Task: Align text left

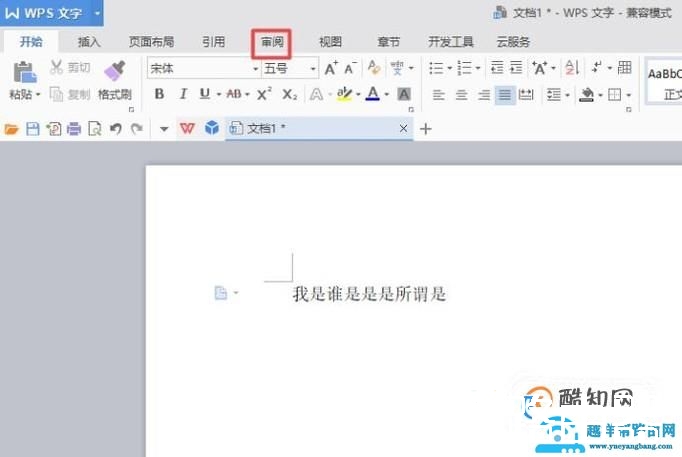Action: 438,95
